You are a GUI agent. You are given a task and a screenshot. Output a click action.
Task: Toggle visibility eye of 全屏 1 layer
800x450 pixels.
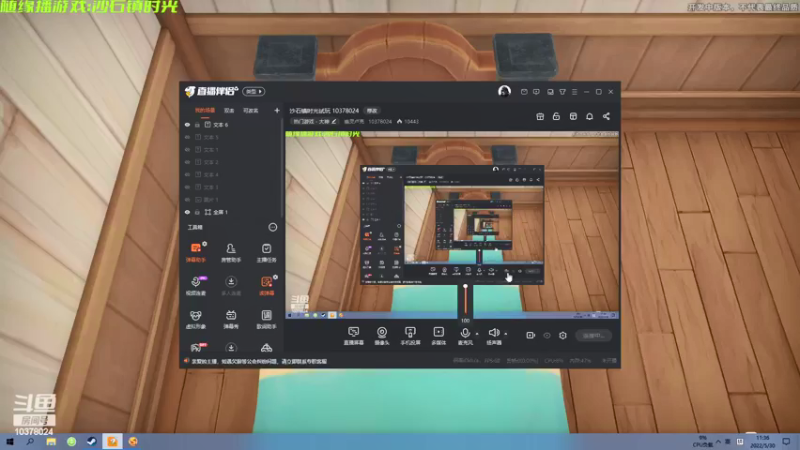click(x=187, y=212)
